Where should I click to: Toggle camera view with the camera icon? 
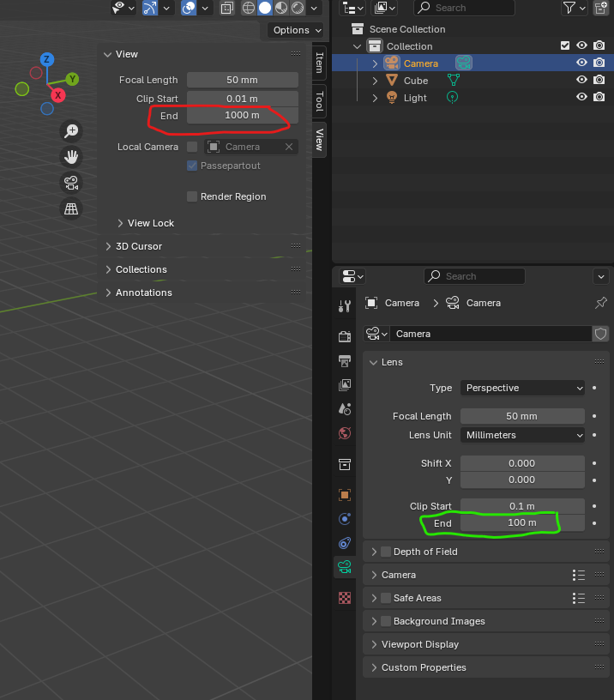pos(72,182)
